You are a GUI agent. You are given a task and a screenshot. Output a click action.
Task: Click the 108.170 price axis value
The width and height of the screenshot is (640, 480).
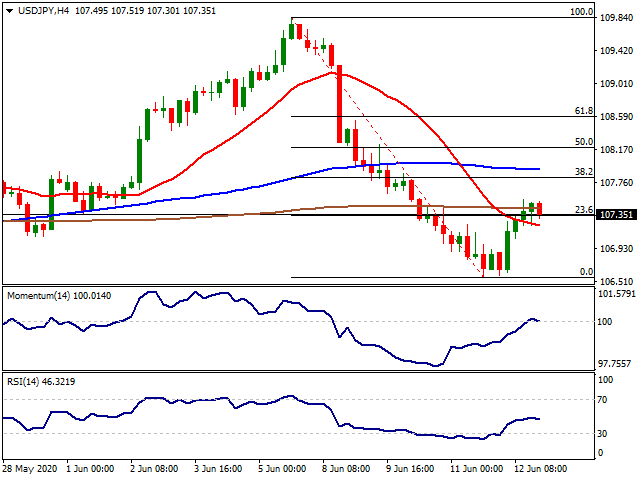616,150
